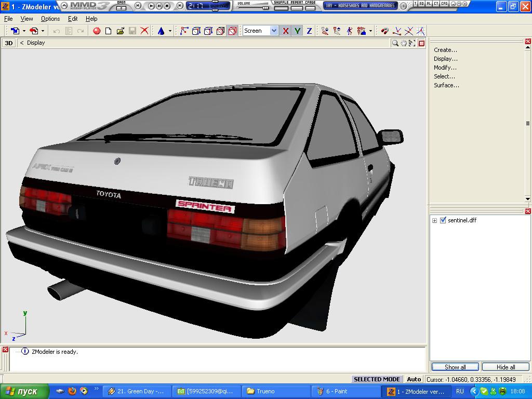This screenshot has width=532, height=399.
Task: Click the Hide all button
Action: pos(505,367)
